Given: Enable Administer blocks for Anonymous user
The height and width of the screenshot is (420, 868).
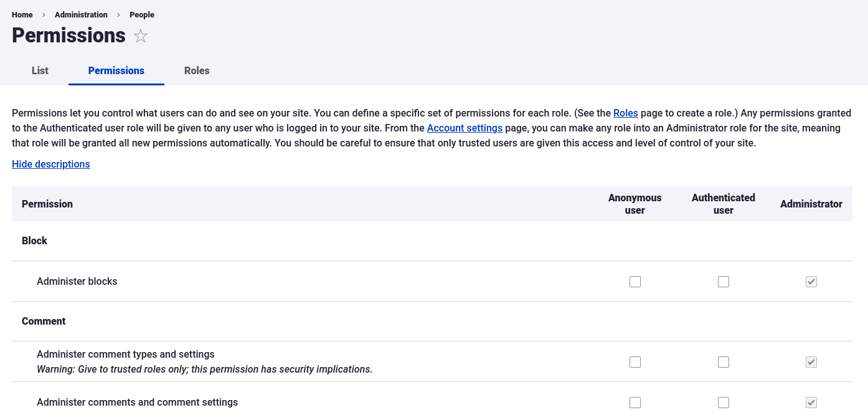Looking at the screenshot, I should coord(635,282).
